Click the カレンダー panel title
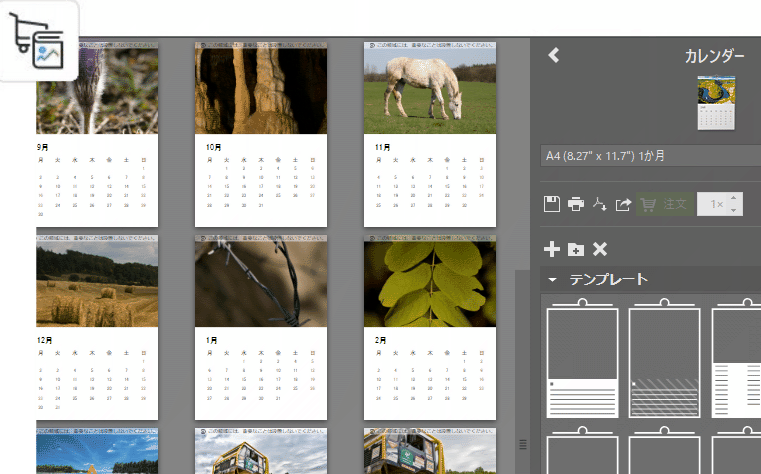 click(x=714, y=56)
